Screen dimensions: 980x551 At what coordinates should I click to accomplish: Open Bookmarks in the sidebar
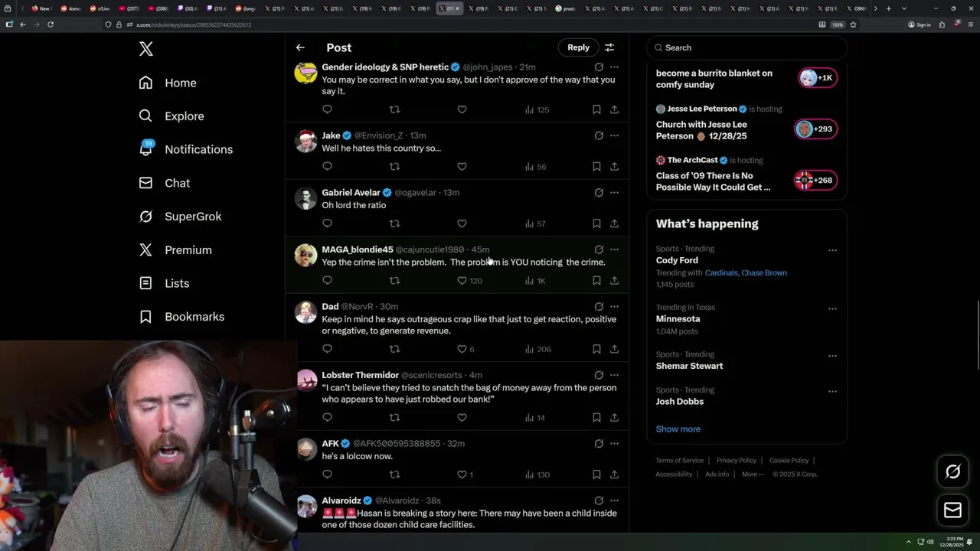click(182, 317)
